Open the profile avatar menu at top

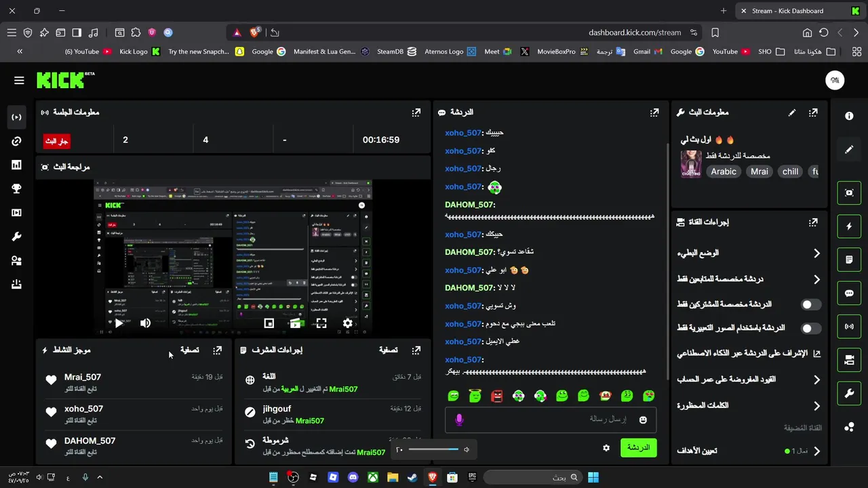pyautogui.click(x=835, y=80)
